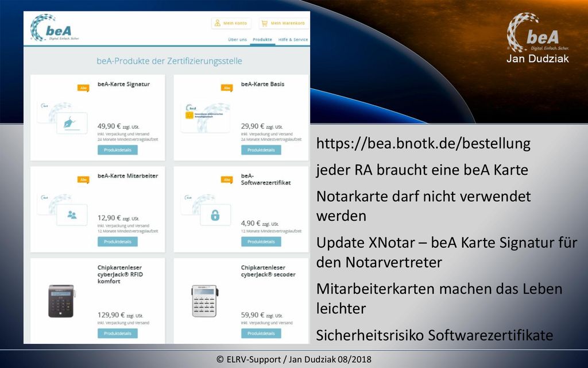Click the cyberJack RFID komfort reader image
The width and height of the screenshot is (588, 368).
[x=62, y=301]
